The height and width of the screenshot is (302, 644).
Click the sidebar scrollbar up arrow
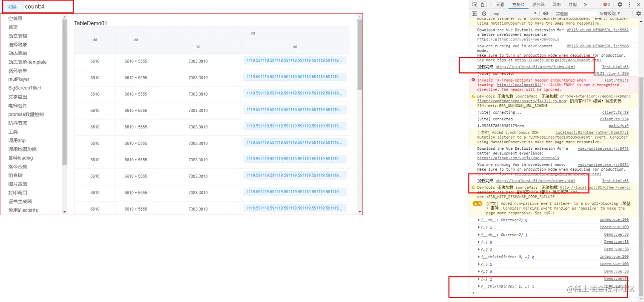[65, 17]
